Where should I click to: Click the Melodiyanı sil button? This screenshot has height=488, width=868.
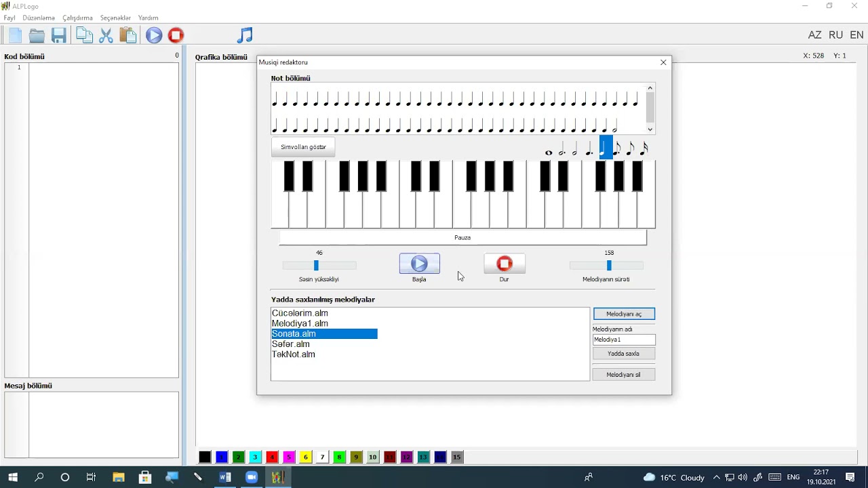point(624,374)
